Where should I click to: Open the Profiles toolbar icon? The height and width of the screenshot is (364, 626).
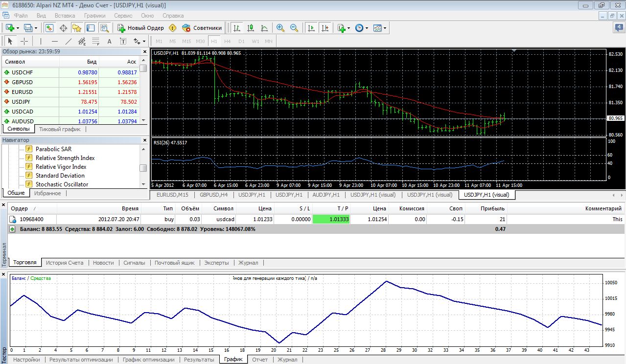[x=28, y=28]
